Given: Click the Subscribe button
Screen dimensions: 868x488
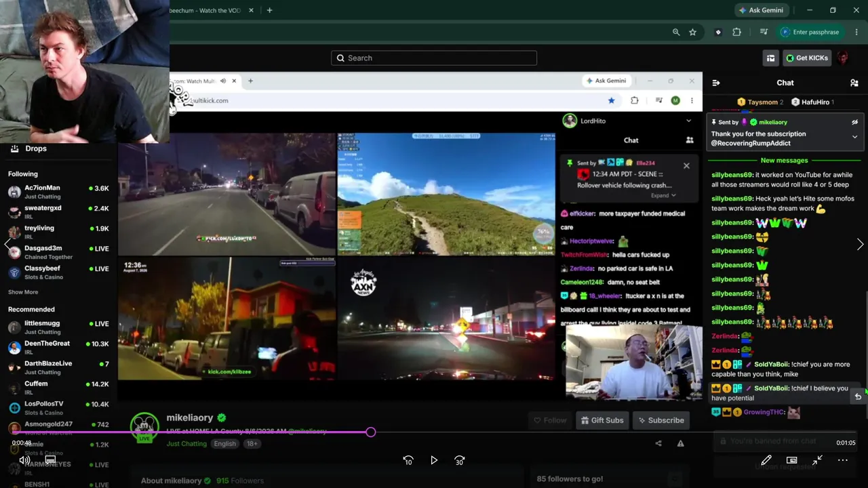Looking at the screenshot, I should [x=660, y=420].
